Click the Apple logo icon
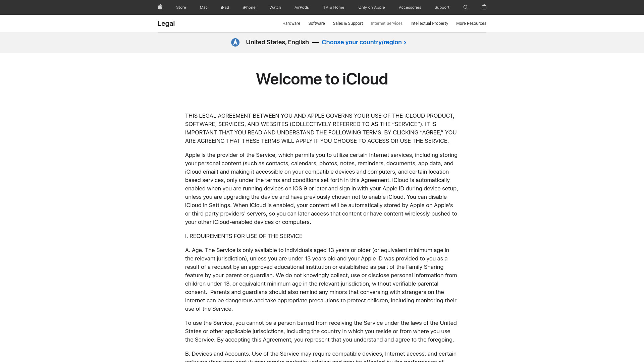 coord(160,7)
